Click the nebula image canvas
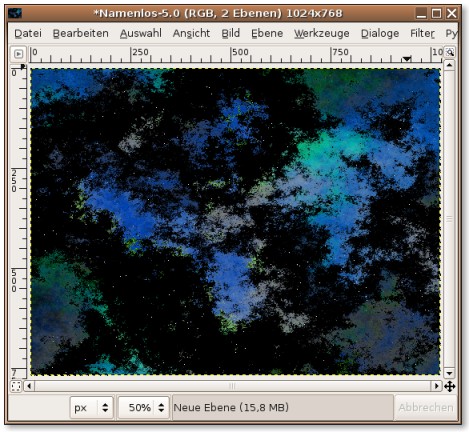 click(235, 222)
